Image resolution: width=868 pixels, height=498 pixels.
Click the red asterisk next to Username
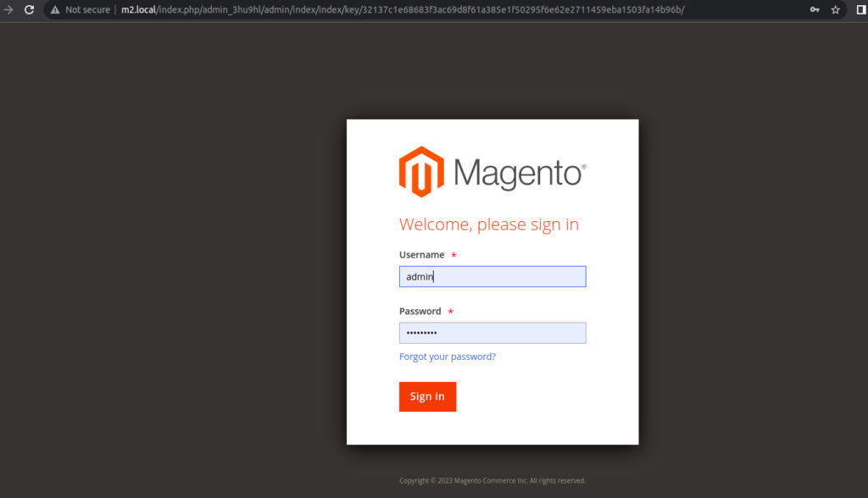click(453, 256)
